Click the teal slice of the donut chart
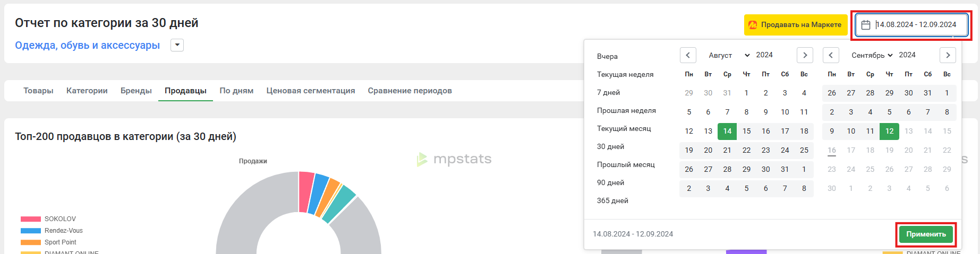The width and height of the screenshot is (980, 254). [x=339, y=204]
